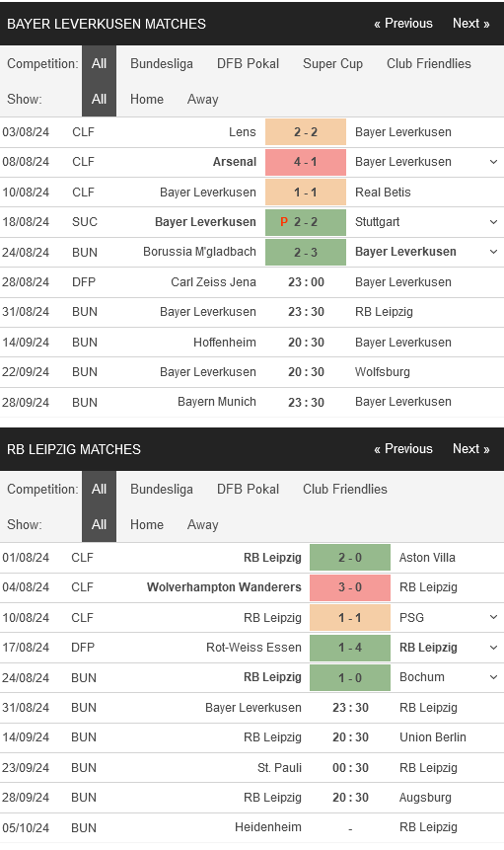Show only Home matches for Leverkusen

click(147, 100)
